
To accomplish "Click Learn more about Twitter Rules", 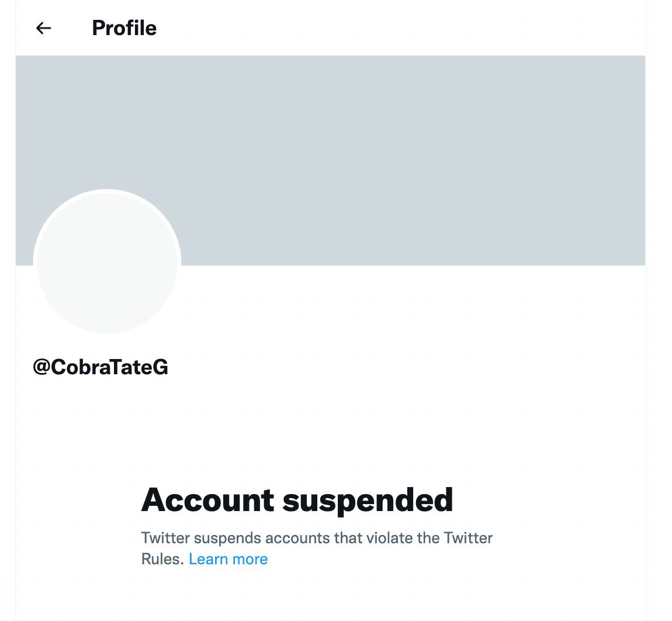I will [x=228, y=559].
